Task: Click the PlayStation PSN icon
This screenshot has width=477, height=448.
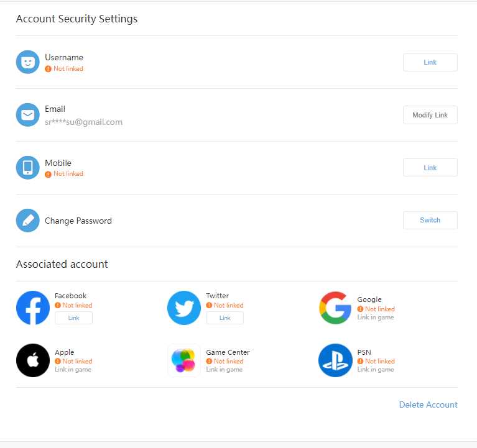Action: tap(335, 360)
